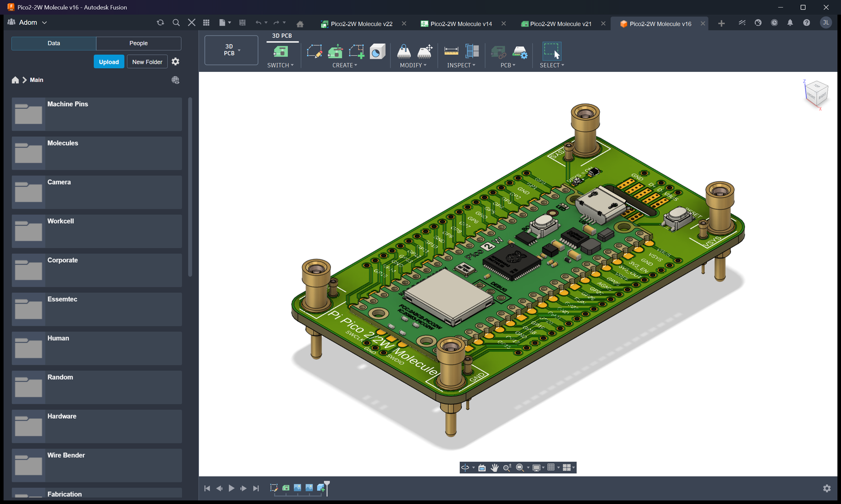Close the data panel with the X icon
This screenshot has height=504, width=841.
point(191,23)
